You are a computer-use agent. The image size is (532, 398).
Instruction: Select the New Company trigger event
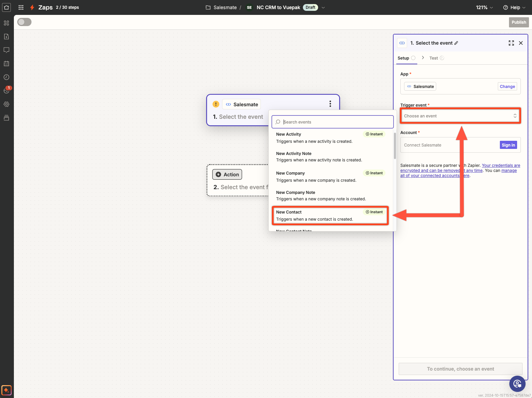(330, 177)
